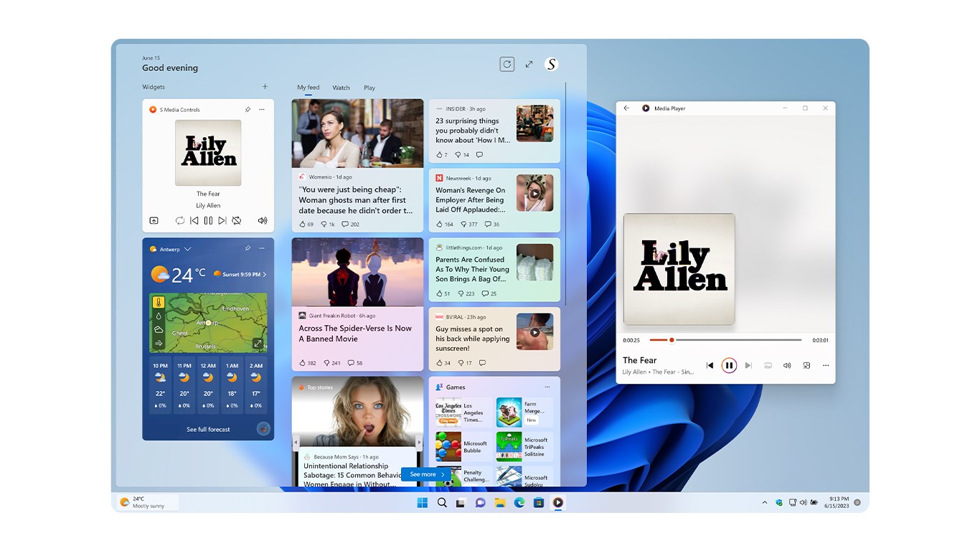Viewport: 980px width, 551px height.
Task: Like the INSIDER article
Action: (441, 154)
